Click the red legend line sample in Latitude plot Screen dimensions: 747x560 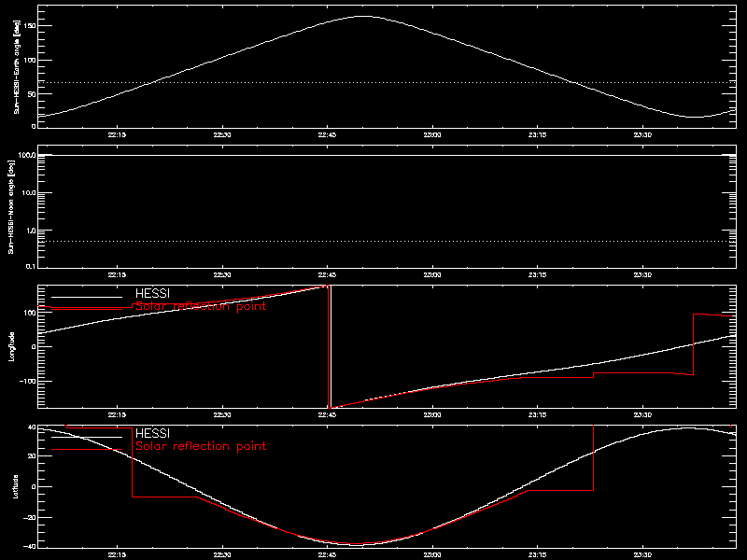click(x=87, y=450)
